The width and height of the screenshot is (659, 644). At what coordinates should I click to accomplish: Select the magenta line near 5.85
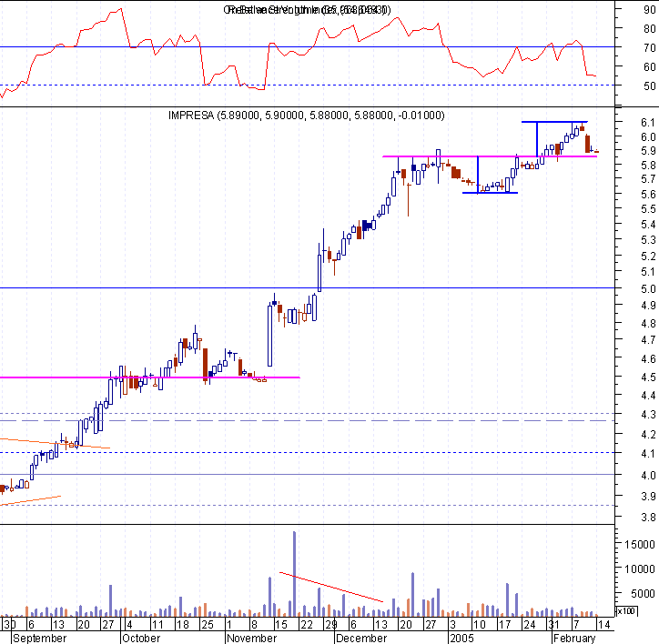[490, 156]
